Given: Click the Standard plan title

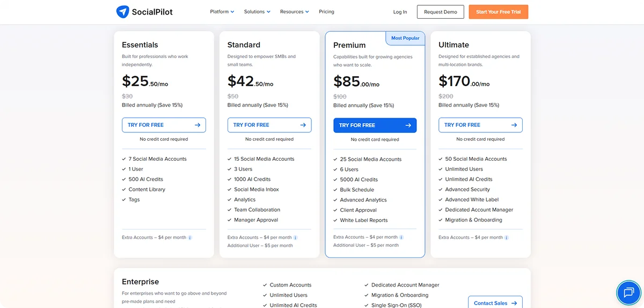Looking at the screenshot, I should tap(244, 45).
